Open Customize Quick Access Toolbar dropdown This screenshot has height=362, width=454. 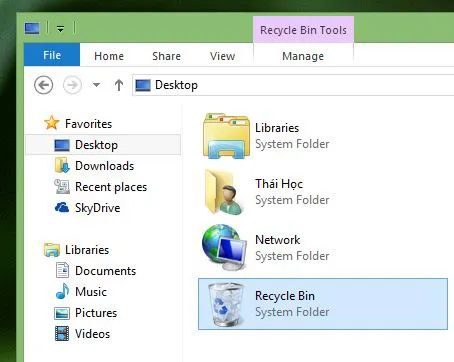pos(60,29)
